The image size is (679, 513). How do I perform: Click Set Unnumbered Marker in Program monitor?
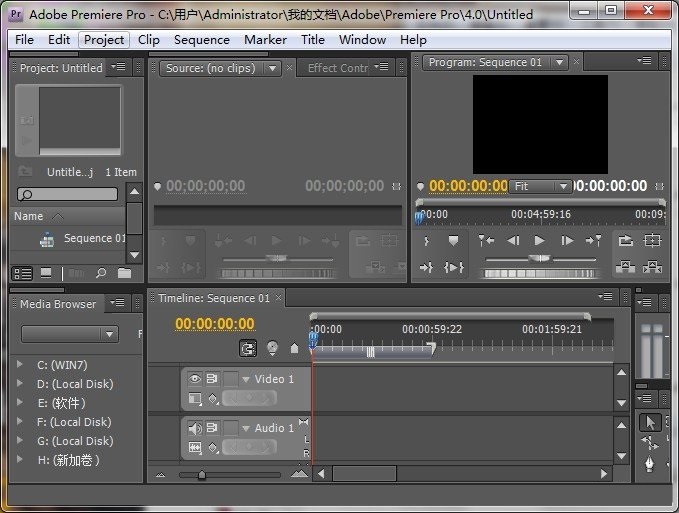tap(453, 241)
